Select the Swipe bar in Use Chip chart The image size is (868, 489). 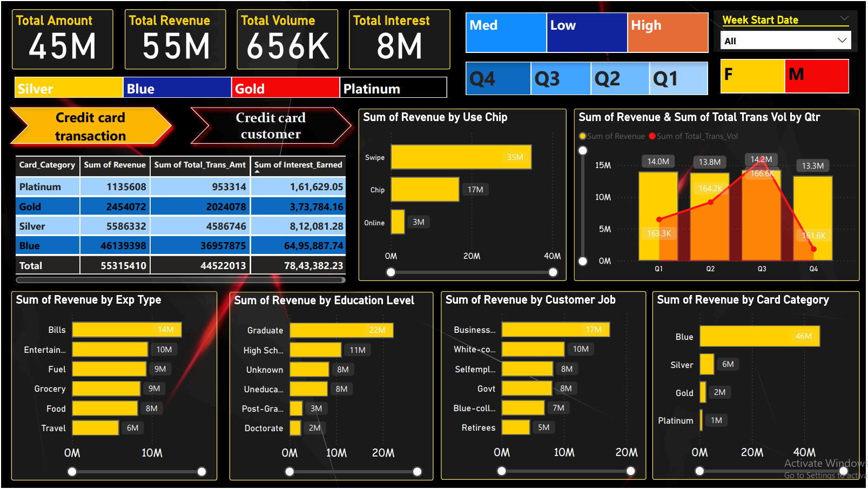coord(461,157)
